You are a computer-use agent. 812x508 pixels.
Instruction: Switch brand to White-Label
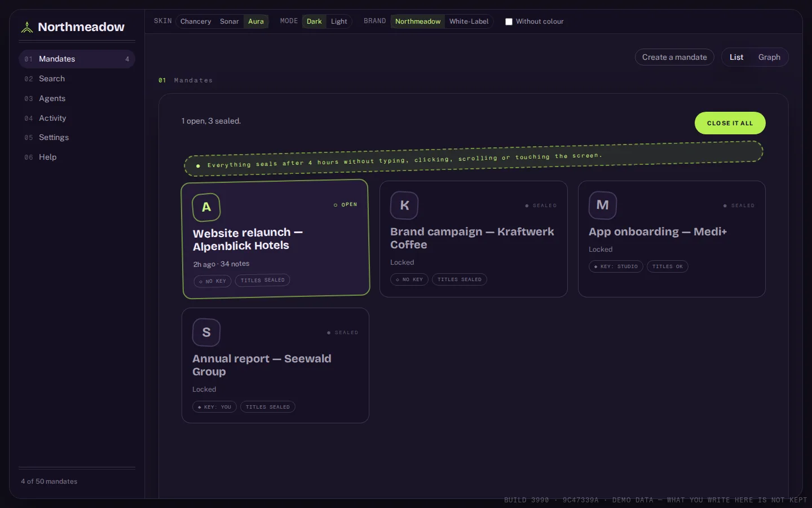point(469,21)
